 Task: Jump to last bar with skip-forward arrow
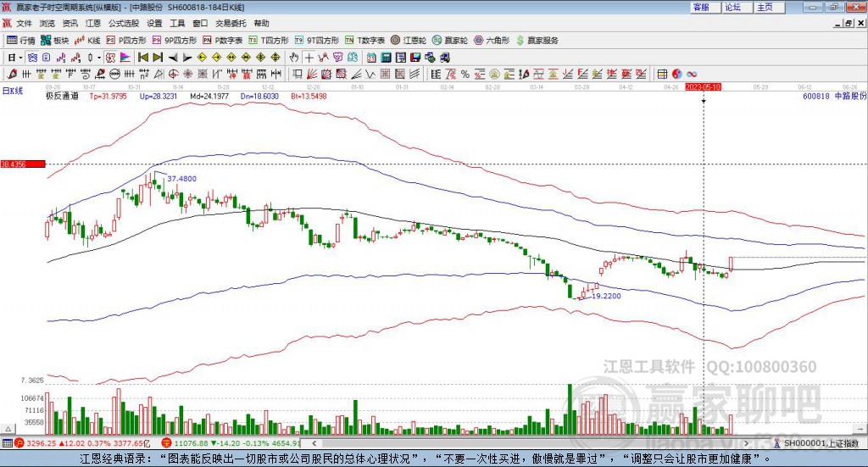coord(158,58)
